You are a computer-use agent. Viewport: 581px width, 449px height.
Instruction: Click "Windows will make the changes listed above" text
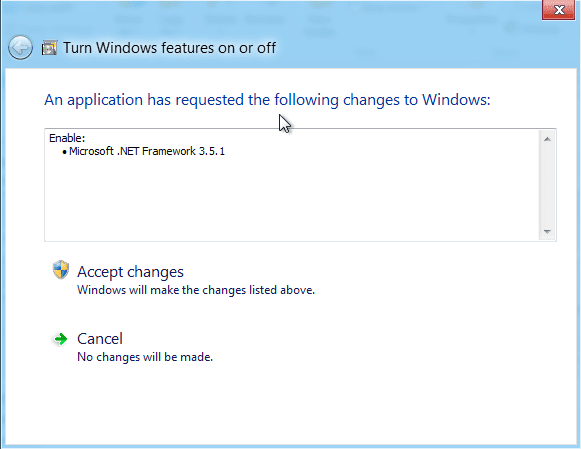(x=196, y=290)
